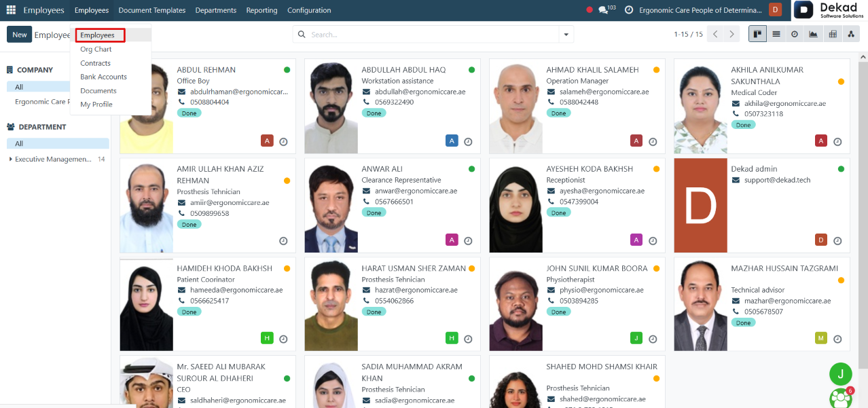Click the Done tag on ABDUL REHMAN card
This screenshot has height=408, width=868.
(189, 113)
